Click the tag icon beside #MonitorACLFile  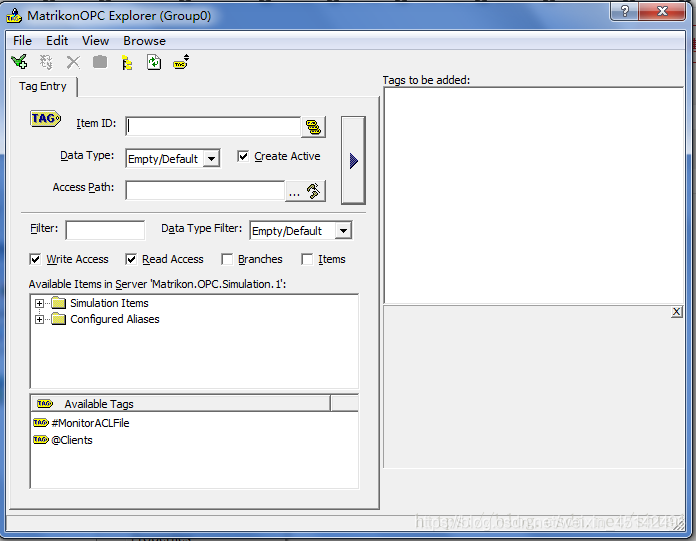point(41,423)
